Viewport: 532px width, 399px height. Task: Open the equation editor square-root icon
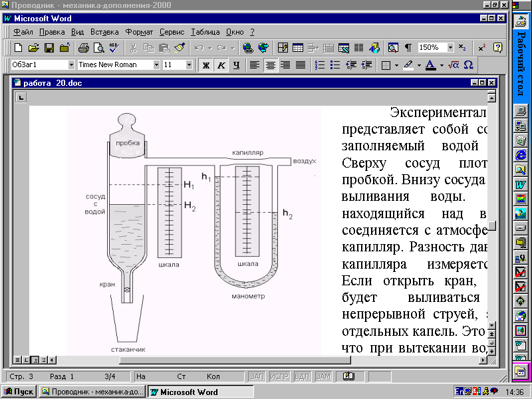[454, 65]
